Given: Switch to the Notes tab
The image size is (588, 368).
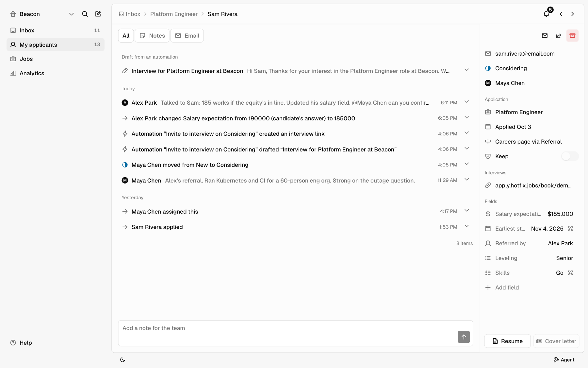Looking at the screenshot, I should click(152, 36).
